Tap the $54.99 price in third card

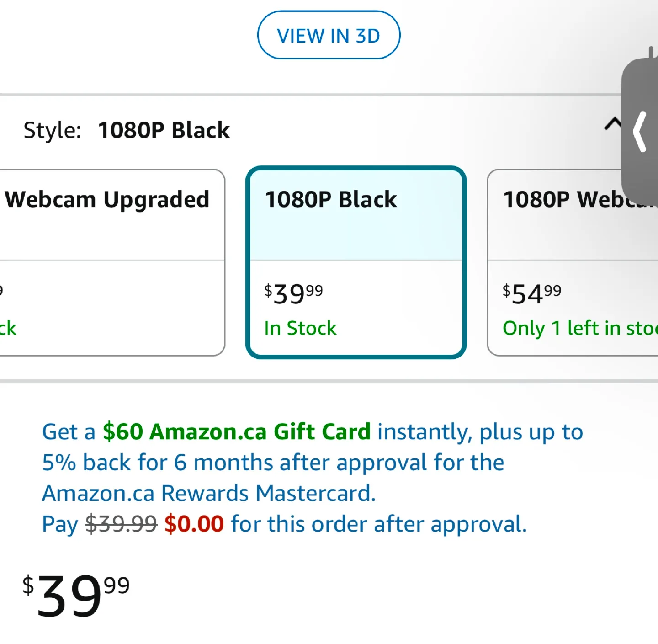(532, 293)
